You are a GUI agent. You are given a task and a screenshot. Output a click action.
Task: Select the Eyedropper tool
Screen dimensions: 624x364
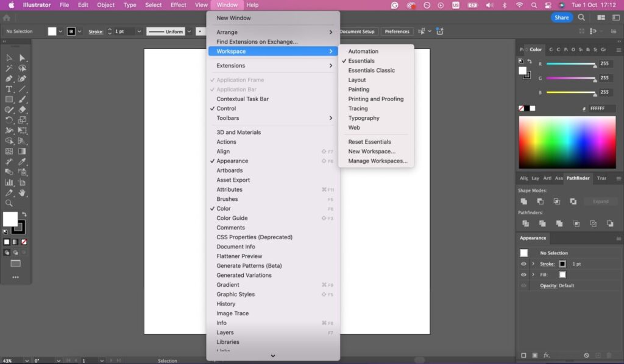coord(23,161)
